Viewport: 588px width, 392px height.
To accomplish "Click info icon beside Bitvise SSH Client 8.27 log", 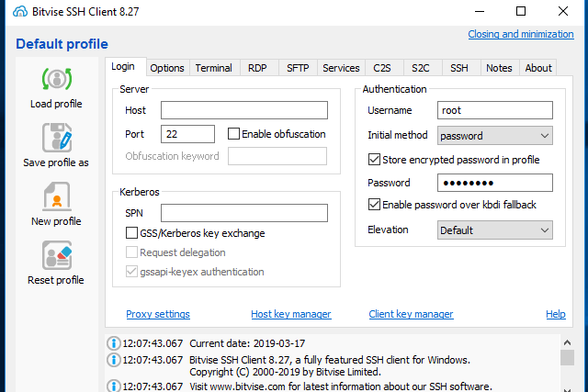I will [x=114, y=360].
